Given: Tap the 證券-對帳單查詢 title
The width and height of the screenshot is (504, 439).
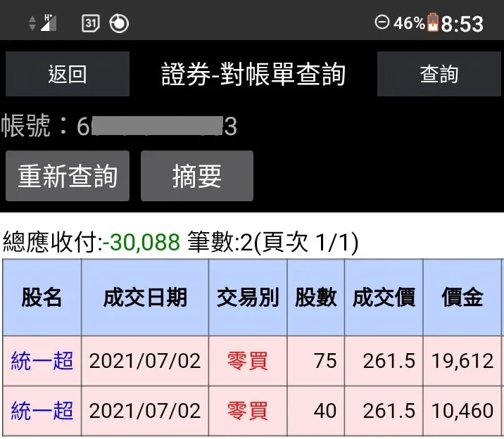Looking at the screenshot, I should [253, 74].
